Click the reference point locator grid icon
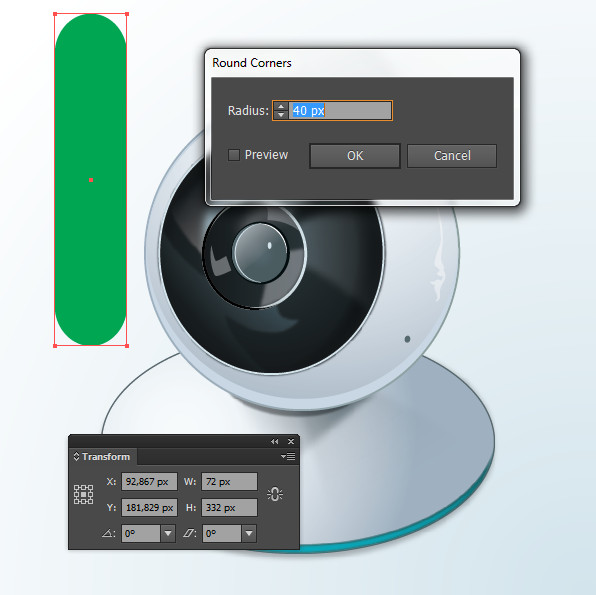596x595 pixels. [x=83, y=494]
